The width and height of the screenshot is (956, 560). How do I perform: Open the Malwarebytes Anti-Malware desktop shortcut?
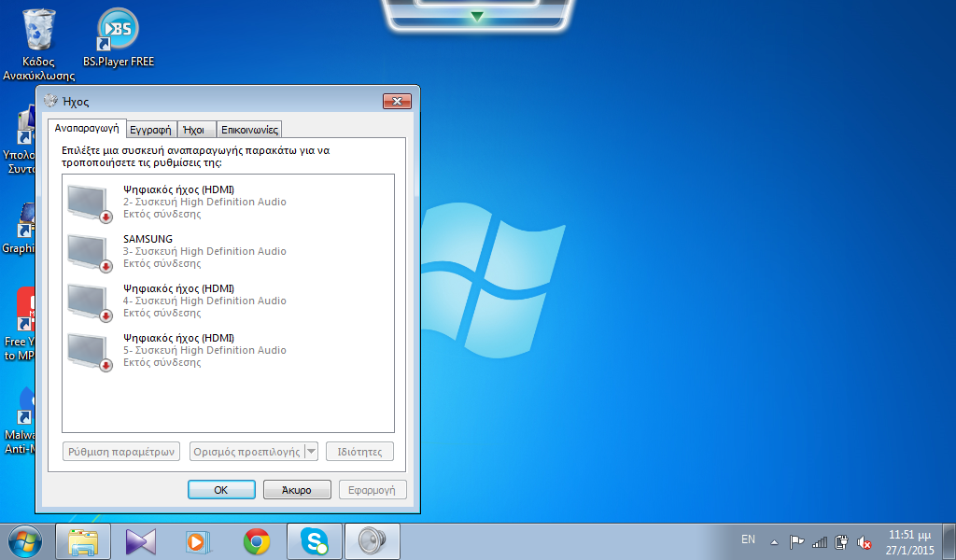(x=21, y=420)
